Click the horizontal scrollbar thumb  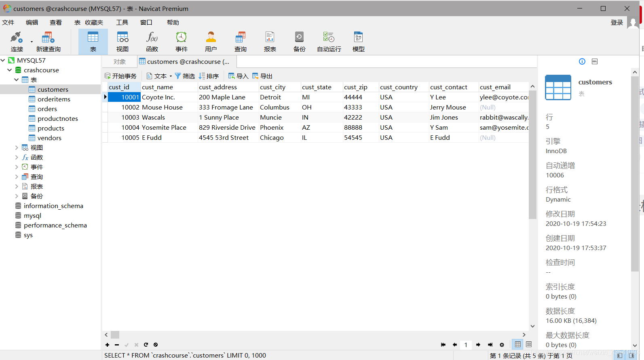pos(115,335)
